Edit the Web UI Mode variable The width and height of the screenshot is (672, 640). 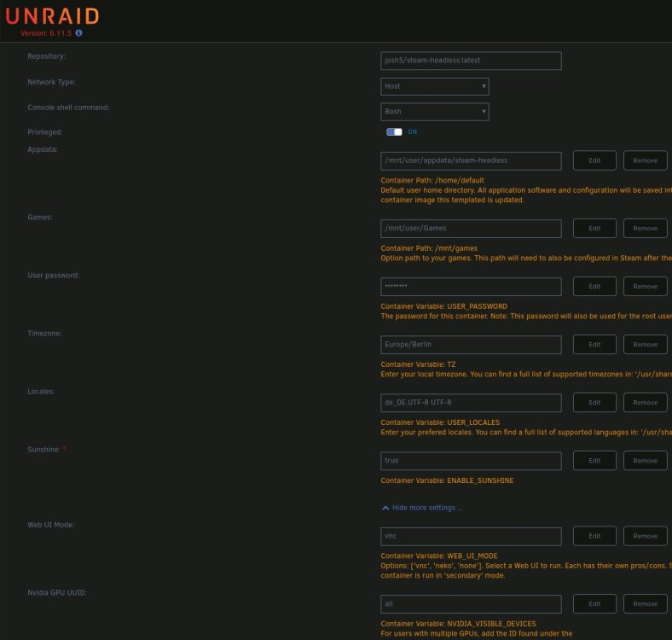(x=594, y=536)
